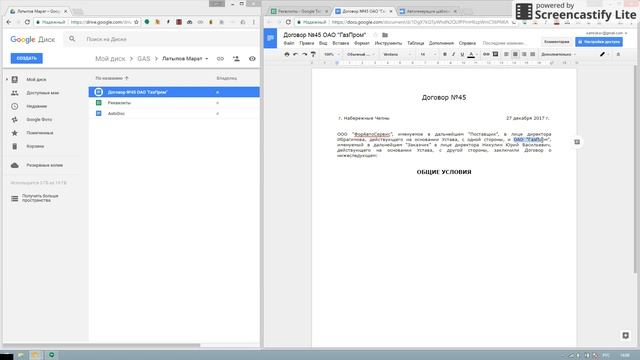Open the Формат menu in Docs
The image size is (640, 360).
pos(362,43)
